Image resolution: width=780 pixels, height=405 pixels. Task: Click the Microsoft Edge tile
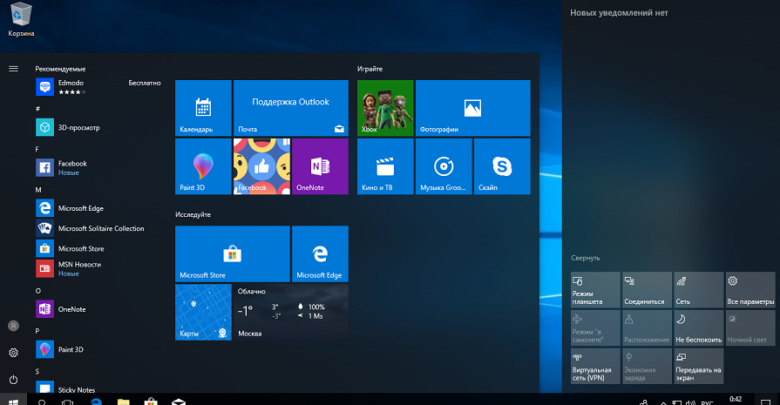click(x=320, y=254)
